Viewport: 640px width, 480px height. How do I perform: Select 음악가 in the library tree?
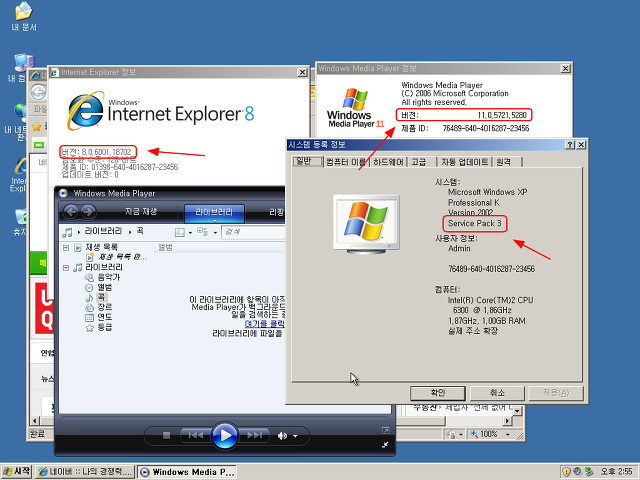[x=109, y=278]
